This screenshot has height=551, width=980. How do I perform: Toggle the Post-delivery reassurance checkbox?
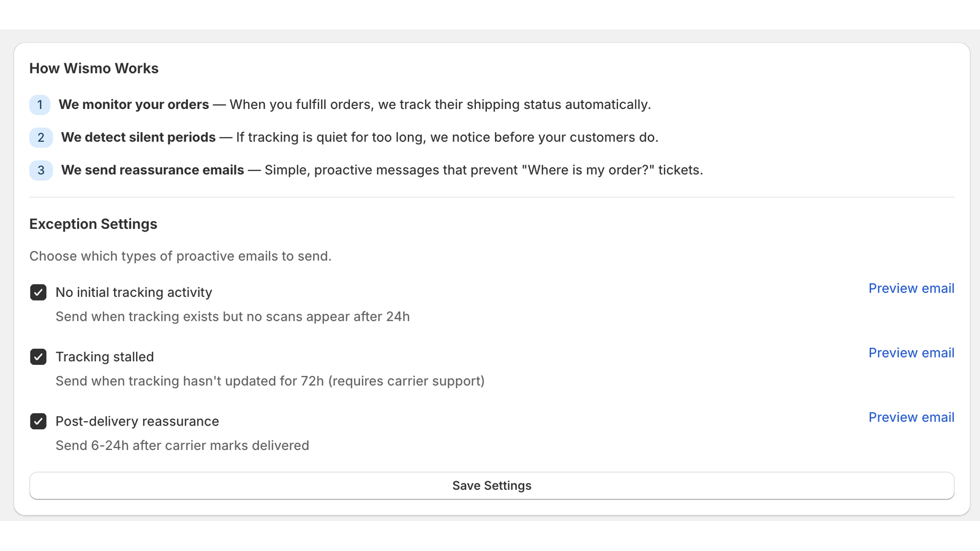pos(38,421)
